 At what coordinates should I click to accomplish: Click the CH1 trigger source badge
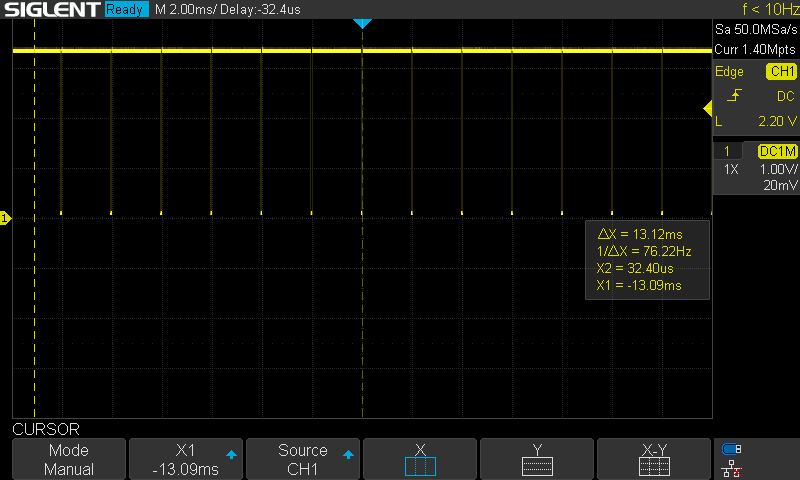781,71
